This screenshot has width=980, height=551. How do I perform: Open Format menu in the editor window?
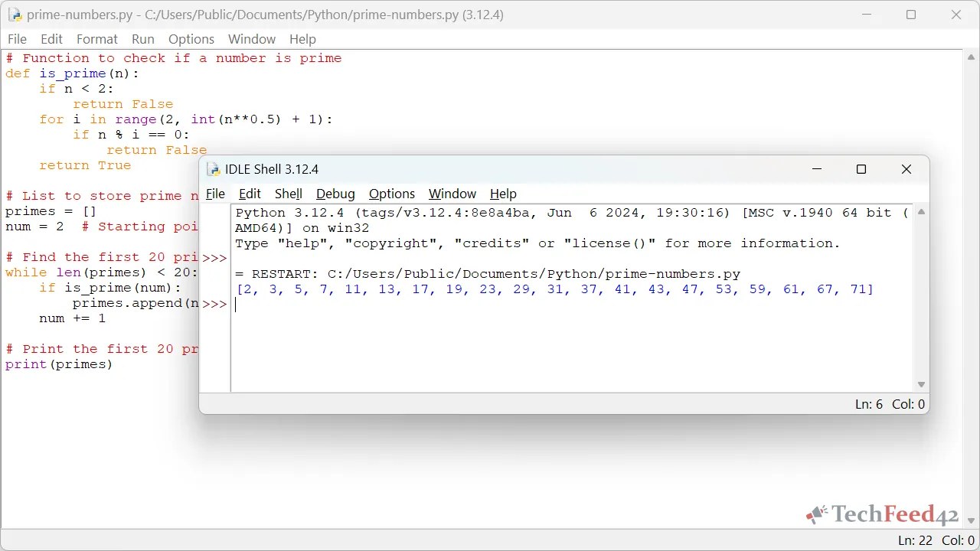coord(97,39)
